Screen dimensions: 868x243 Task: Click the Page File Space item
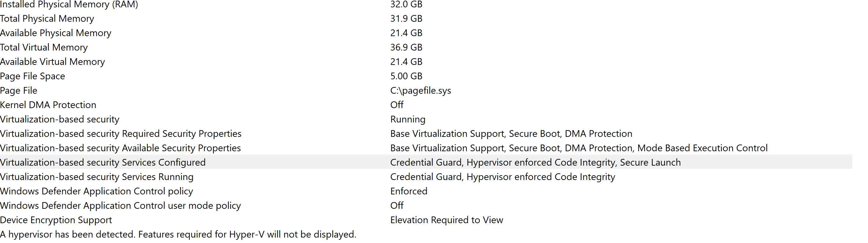33,76
